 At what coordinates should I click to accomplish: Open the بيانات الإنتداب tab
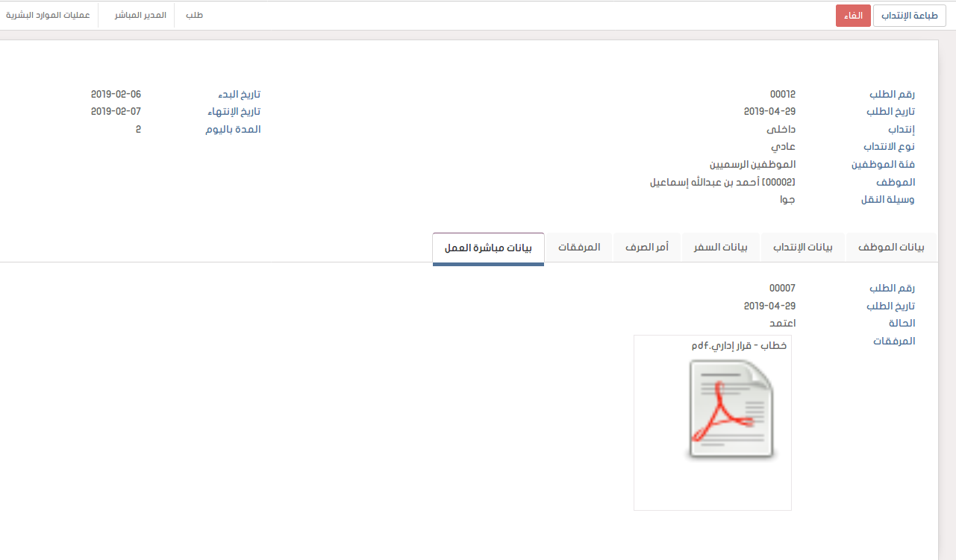802,248
